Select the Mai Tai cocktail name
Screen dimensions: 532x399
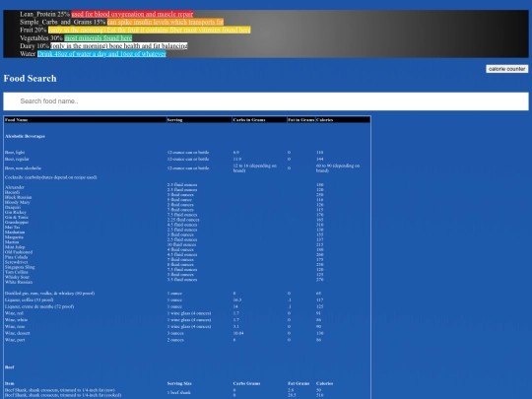(12, 227)
